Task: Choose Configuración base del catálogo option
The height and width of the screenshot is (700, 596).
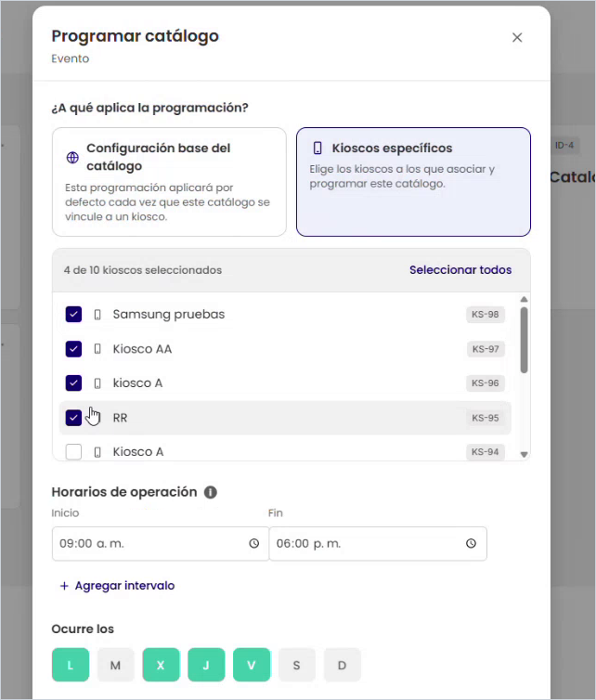Action: click(169, 182)
